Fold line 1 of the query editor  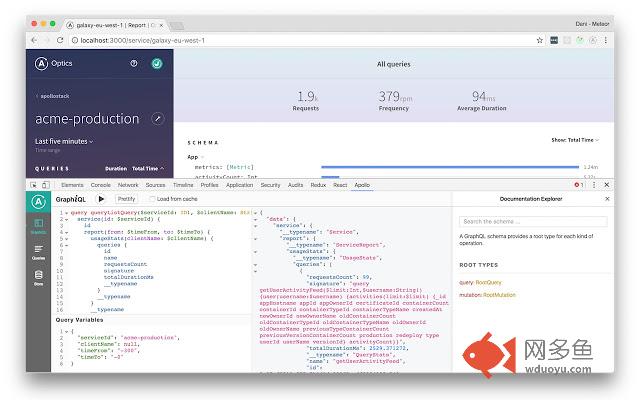pos(66,213)
